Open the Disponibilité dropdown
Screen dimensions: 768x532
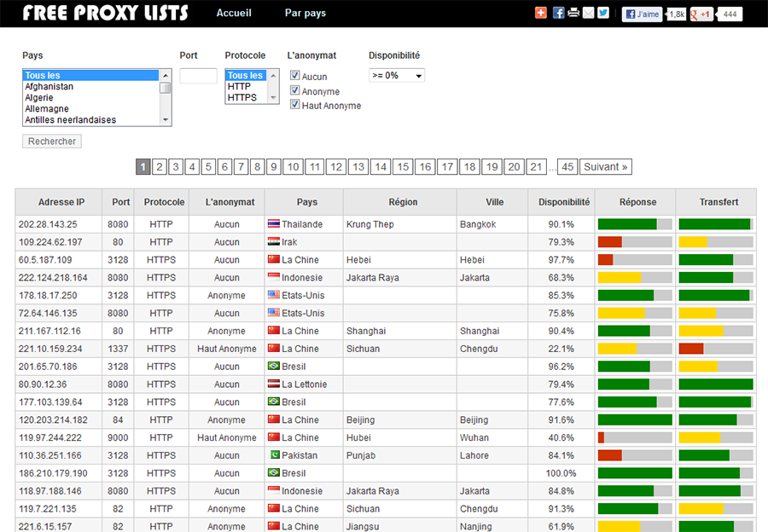pyautogui.click(x=397, y=75)
